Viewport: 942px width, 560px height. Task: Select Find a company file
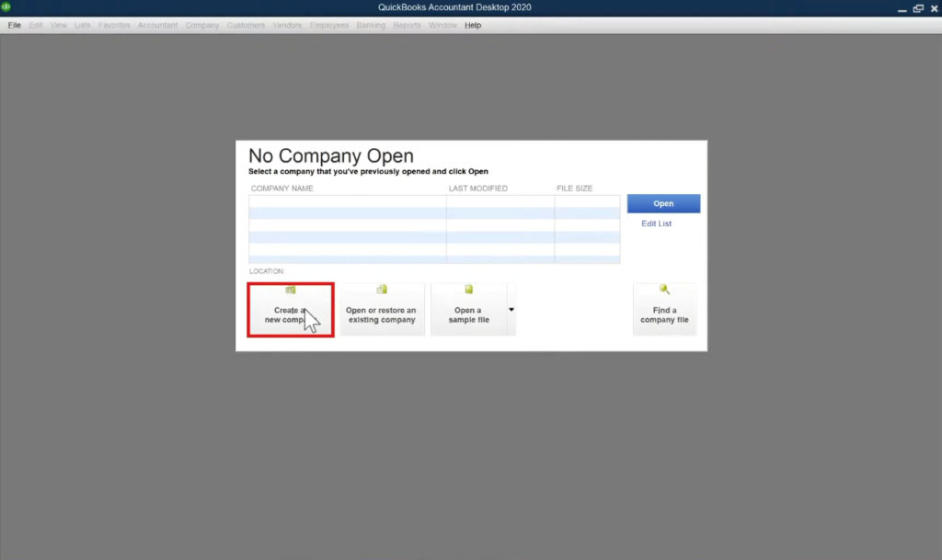(664, 313)
